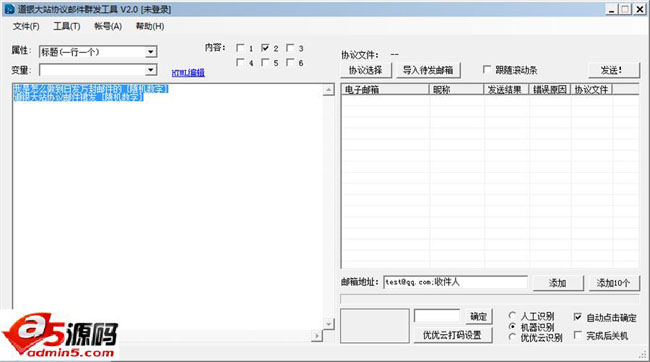Select the 优优云识别 radio button
The height and width of the screenshot is (362, 650).
coord(513,337)
